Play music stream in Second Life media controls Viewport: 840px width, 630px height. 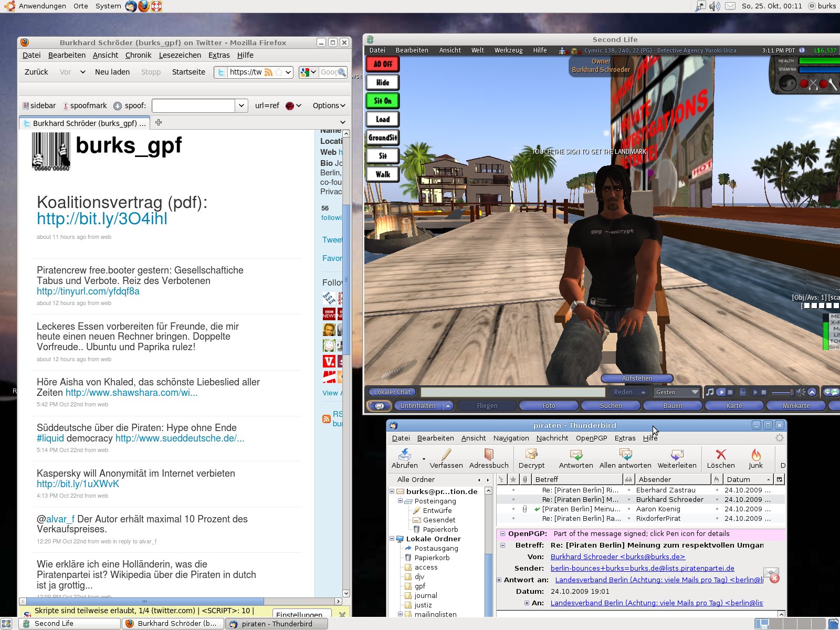(x=721, y=392)
